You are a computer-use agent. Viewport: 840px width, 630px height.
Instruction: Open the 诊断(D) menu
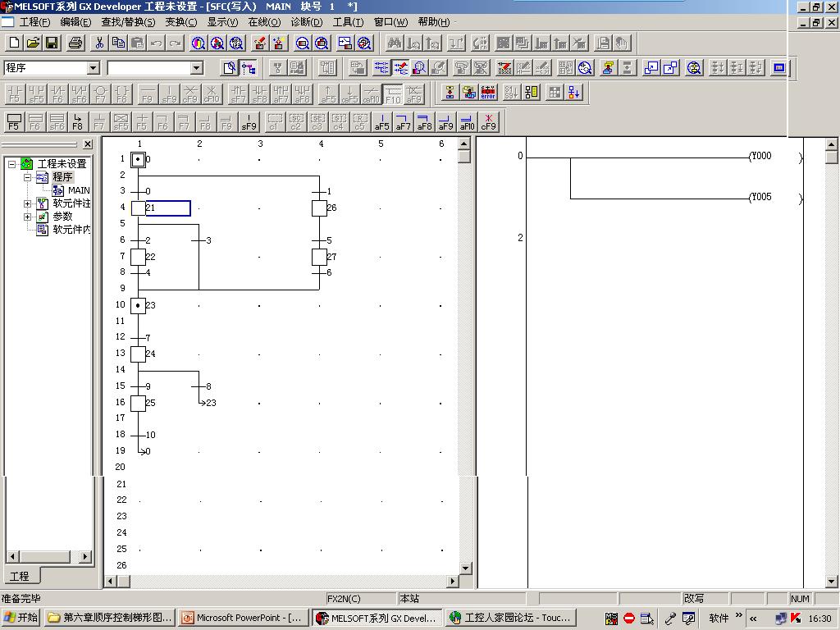tap(307, 22)
